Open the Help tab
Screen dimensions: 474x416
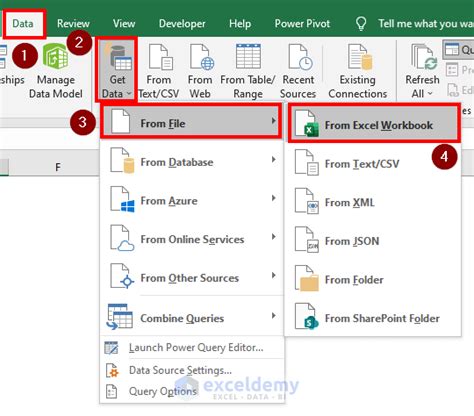pos(240,24)
